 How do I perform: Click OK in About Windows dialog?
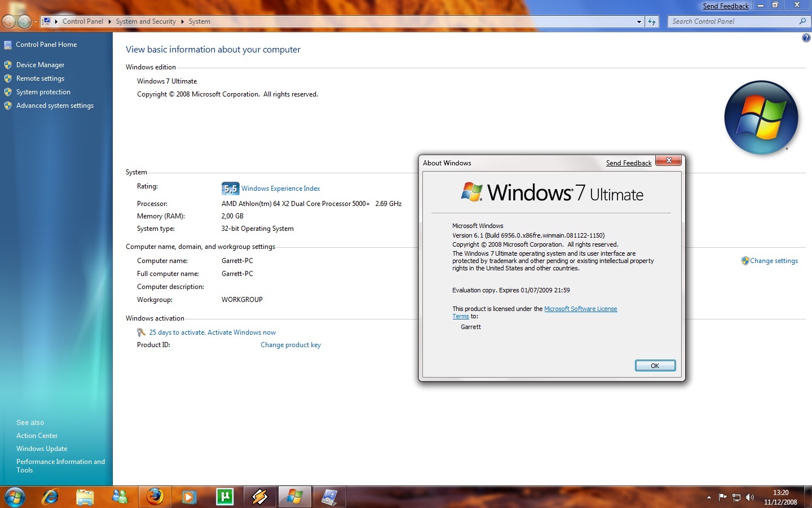[655, 366]
